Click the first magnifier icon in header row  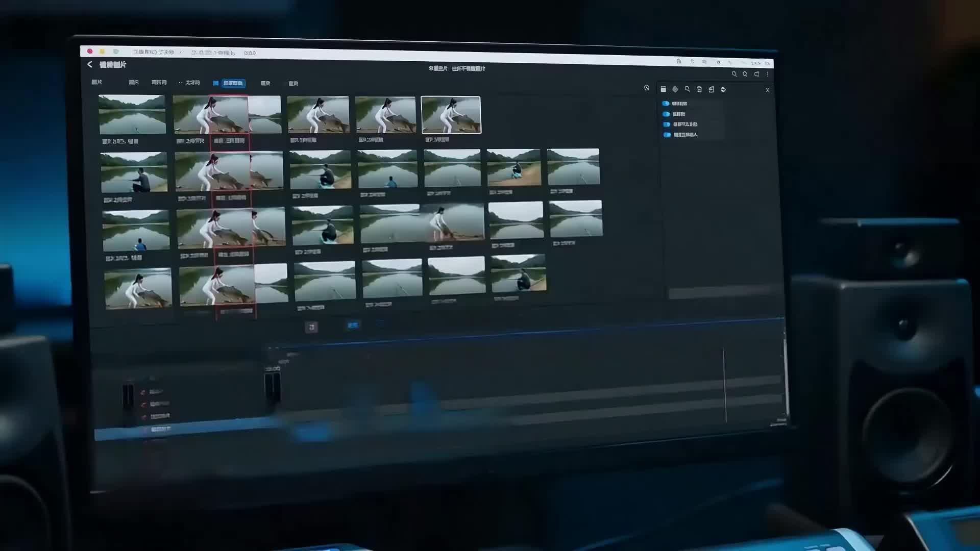pyautogui.click(x=734, y=74)
